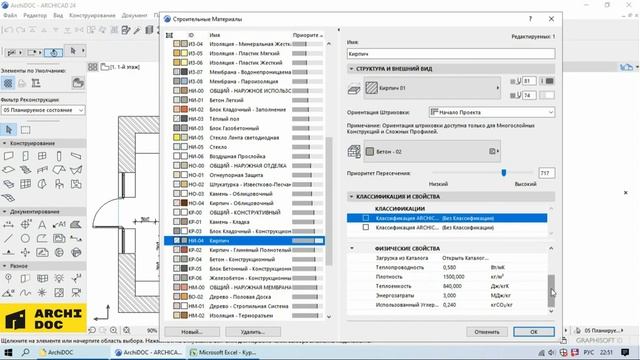This screenshot has height=360, width=640.
Task: Switch to the 1-й этаж view tab
Action: [120, 67]
